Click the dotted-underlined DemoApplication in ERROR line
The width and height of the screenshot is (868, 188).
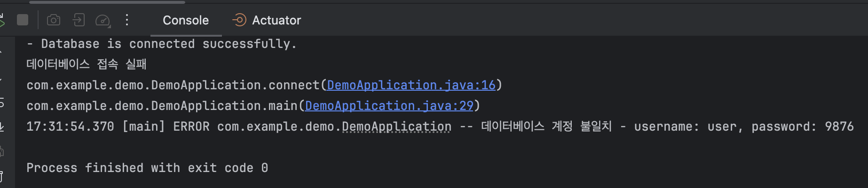point(396,126)
